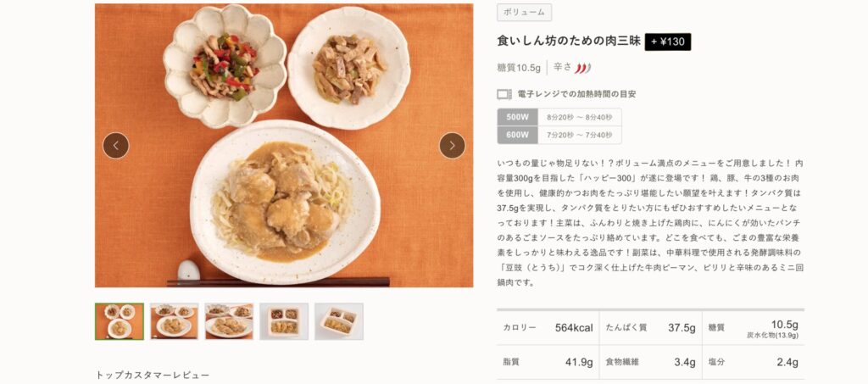Select the fourth tray-top-view thumbnail
868x384 pixels.
(x=284, y=321)
